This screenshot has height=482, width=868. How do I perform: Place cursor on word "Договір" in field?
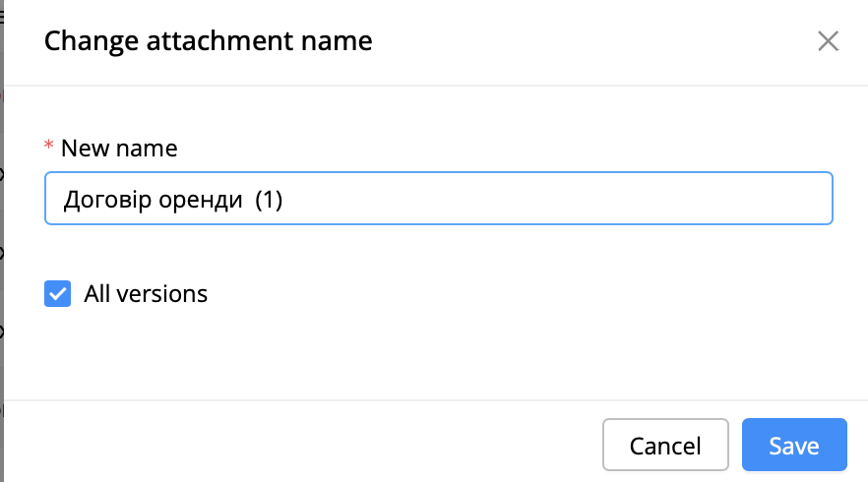107,200
